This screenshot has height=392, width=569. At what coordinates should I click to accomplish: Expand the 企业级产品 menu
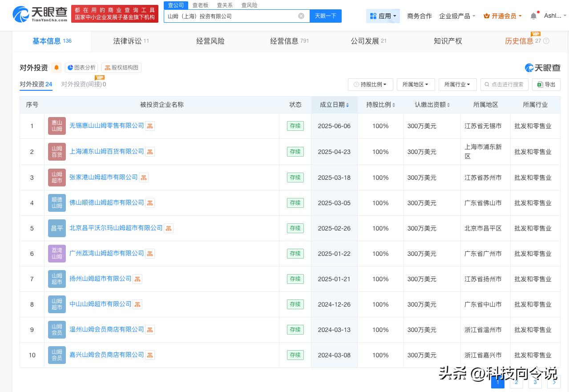click(457, 16)
